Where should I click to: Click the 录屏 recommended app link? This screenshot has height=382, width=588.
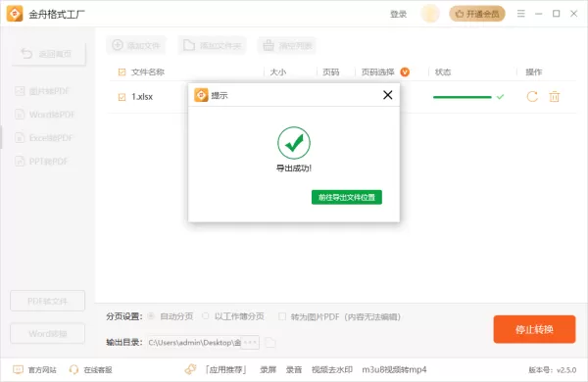pos(269,370)
